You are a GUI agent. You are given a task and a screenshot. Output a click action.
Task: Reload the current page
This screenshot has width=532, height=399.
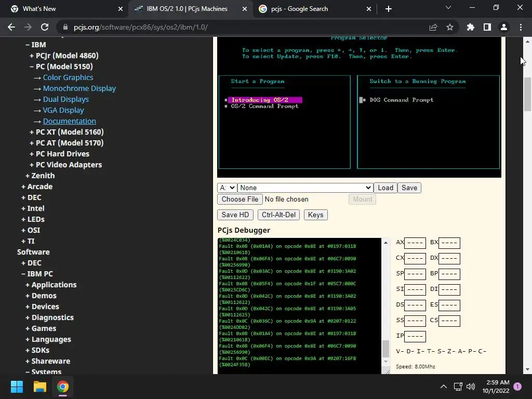pyautogui.click(x=45, y=27)
